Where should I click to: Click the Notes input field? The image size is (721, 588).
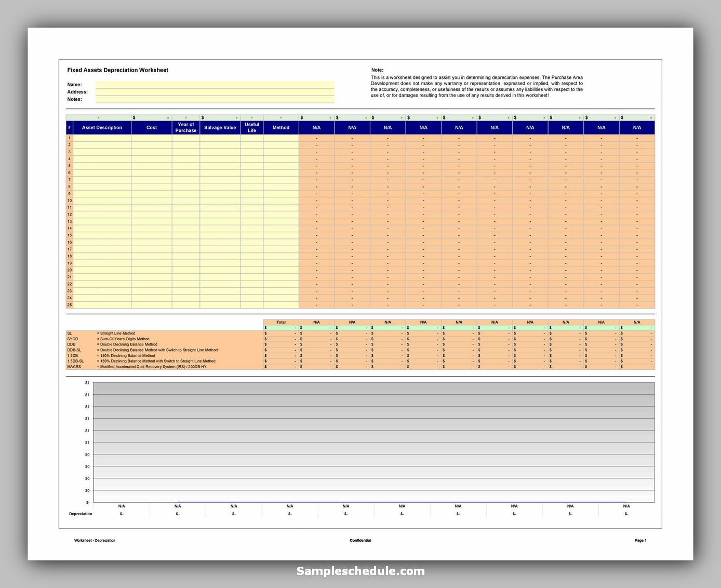[x=215, y=99]
